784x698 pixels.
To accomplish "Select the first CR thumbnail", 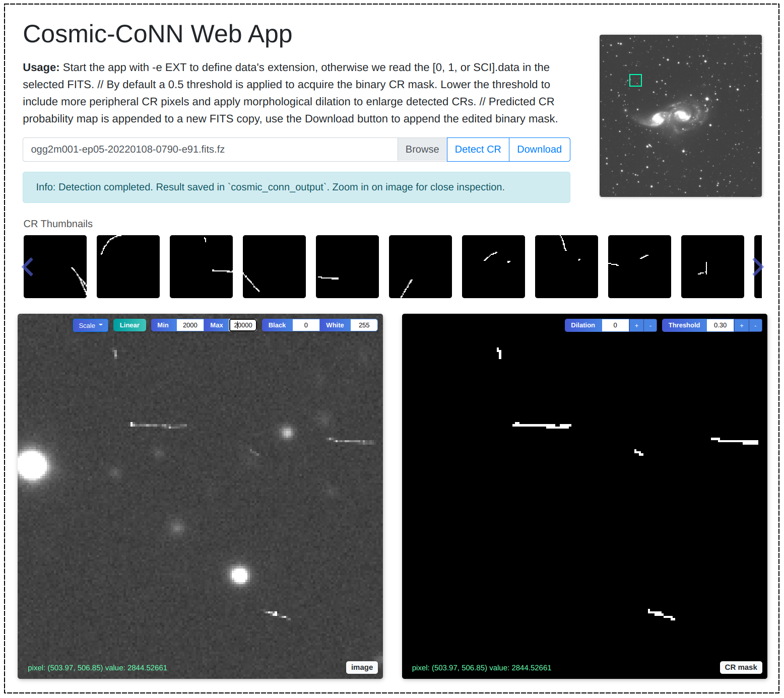I will click(55, 266).
